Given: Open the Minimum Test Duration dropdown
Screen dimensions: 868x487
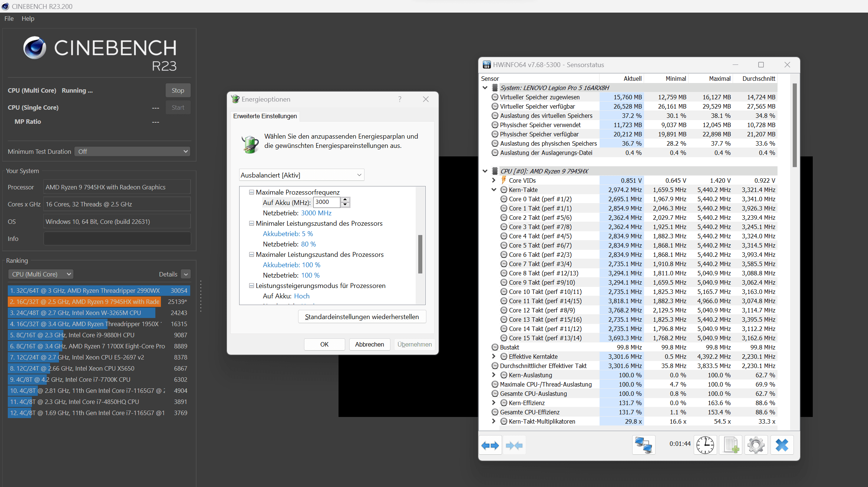Looking at the screenshot, I should tap(132, 151).
